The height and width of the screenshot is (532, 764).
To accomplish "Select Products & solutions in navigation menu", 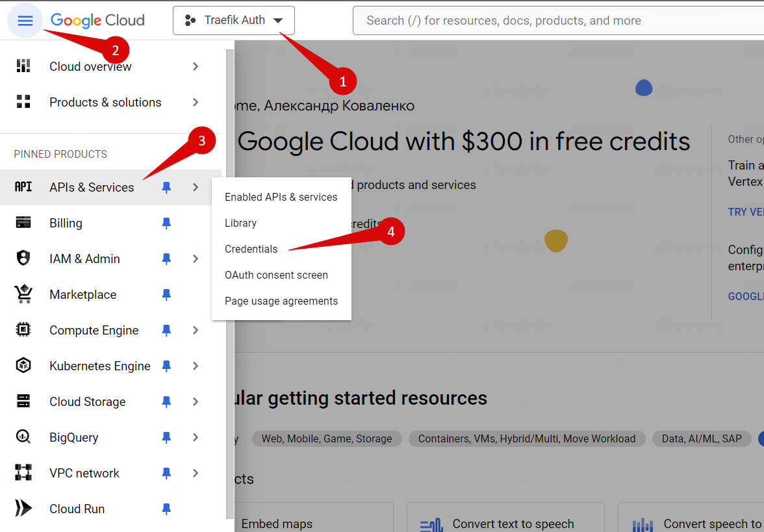I will [x=110, y=102].
